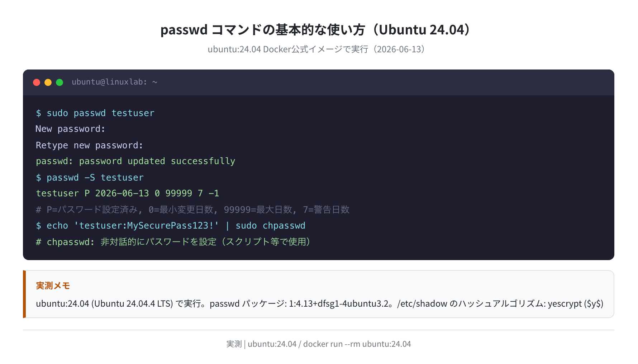Click the status output 'testuser P 2026-06-13' line

click(128, 193)
